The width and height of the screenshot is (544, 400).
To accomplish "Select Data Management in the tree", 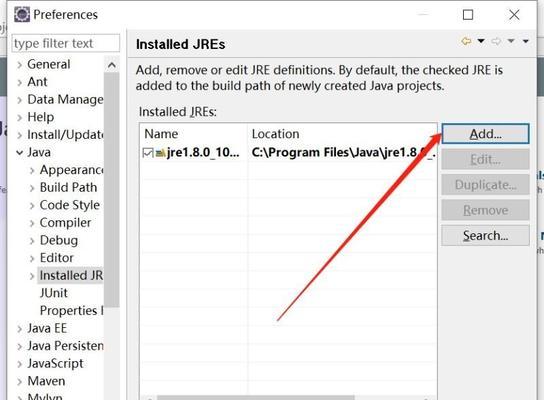I will coord(65,100).
